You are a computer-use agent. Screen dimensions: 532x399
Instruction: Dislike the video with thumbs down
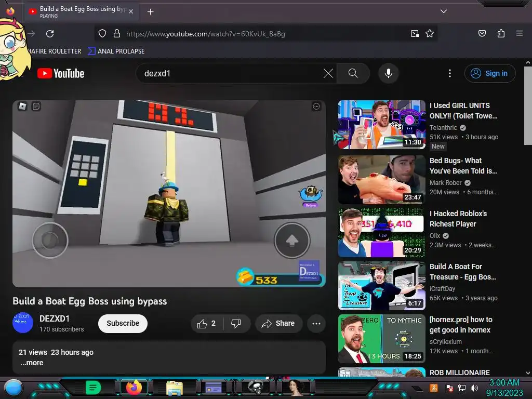236,324
